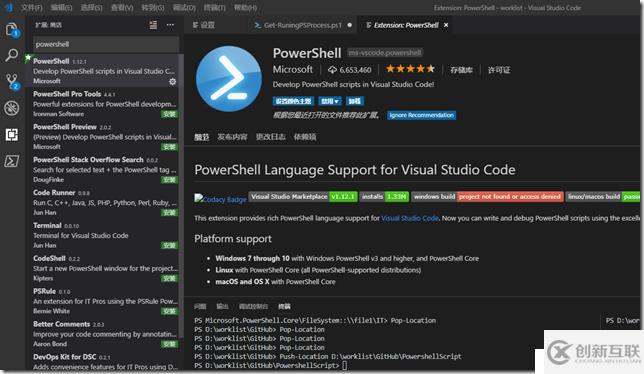Open the Search view in activity bar
Screen dimensions: 644x374
coord(12,55)
